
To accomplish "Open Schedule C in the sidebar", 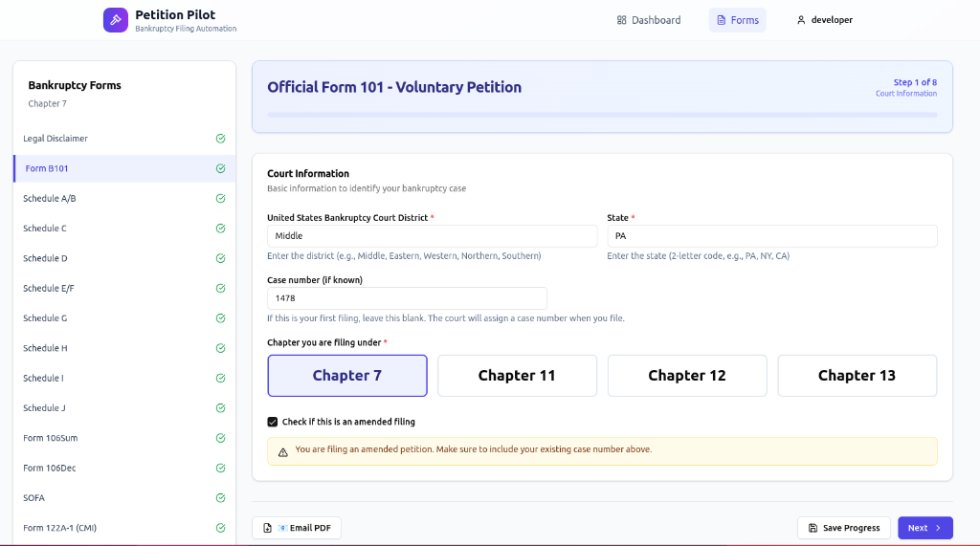I will (124, 229).
